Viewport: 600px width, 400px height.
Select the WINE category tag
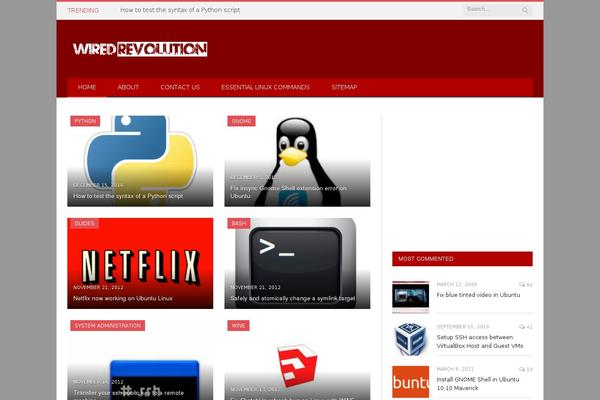238,325
